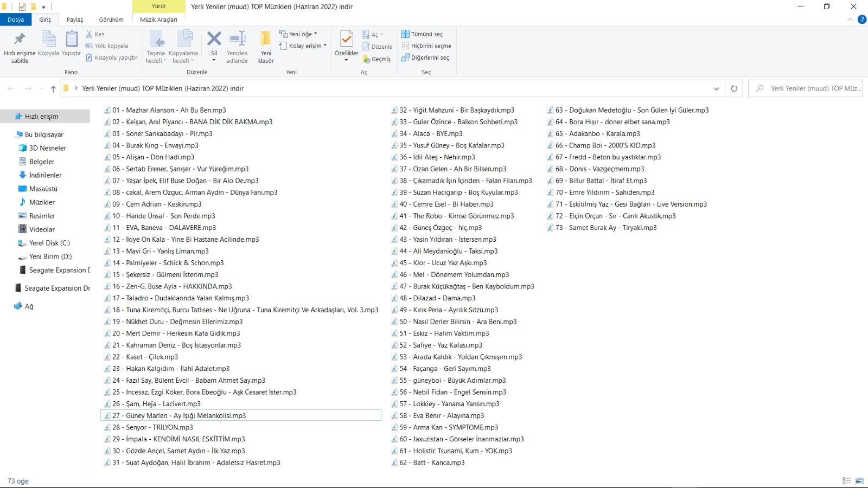This screenshot has width=868, height=488.
Task: Pin folder to Hızlı erişime sabitle
Action: (20, 47)
